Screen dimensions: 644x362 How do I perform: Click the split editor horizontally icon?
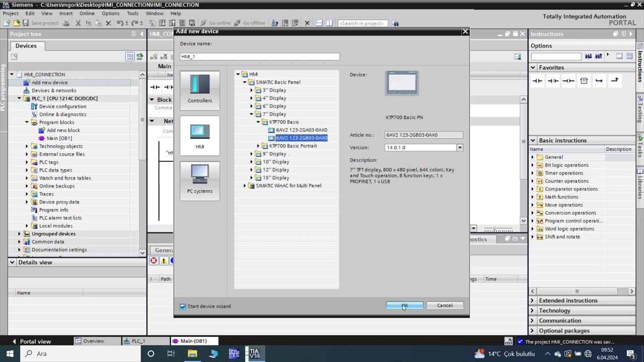(319, 23)
